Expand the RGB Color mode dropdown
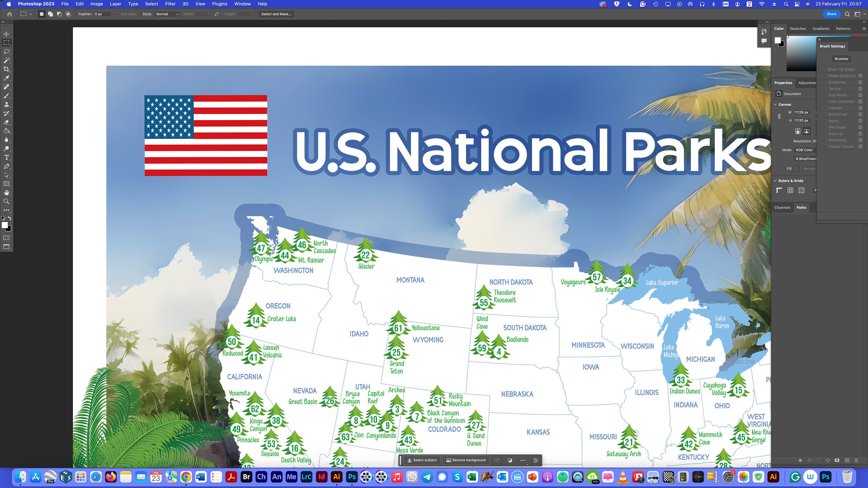 (805, 150)
